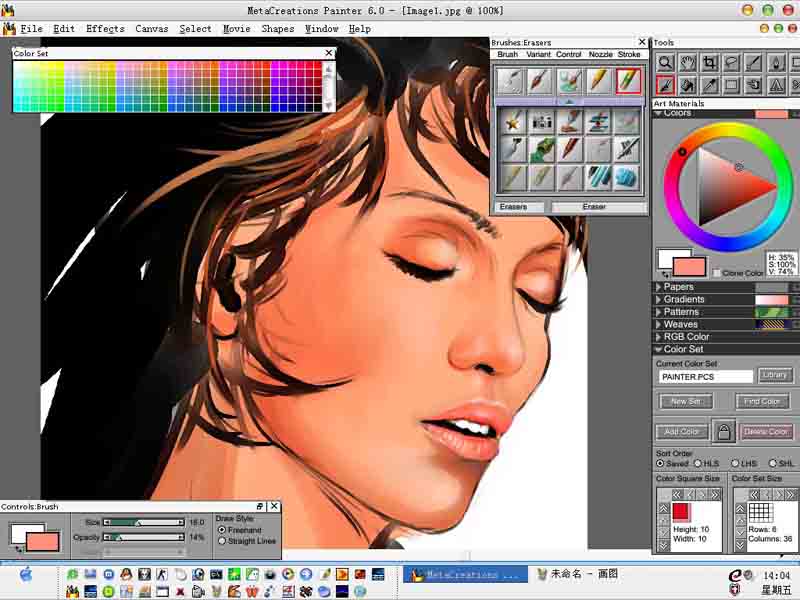Select the HLS sort order
This screenshot has width=800, height=600.
point(697,463)
